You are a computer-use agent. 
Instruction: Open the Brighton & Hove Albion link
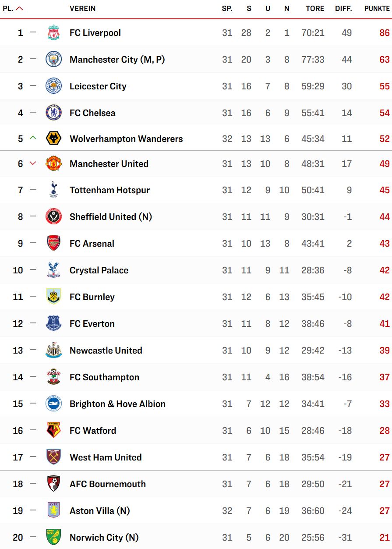(x=117, y=404)
